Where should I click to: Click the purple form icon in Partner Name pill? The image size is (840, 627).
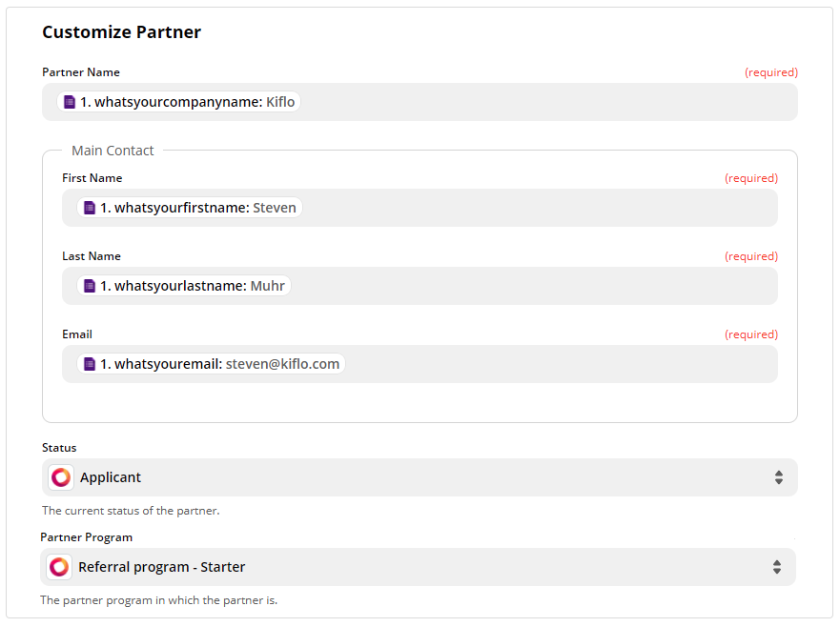click(70, 102)
